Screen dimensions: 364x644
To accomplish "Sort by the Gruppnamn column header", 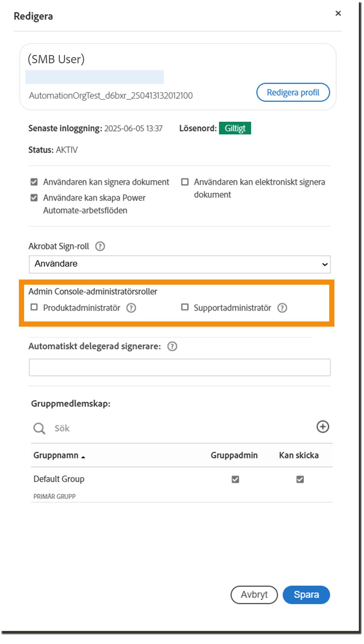I will coord(56,455).
